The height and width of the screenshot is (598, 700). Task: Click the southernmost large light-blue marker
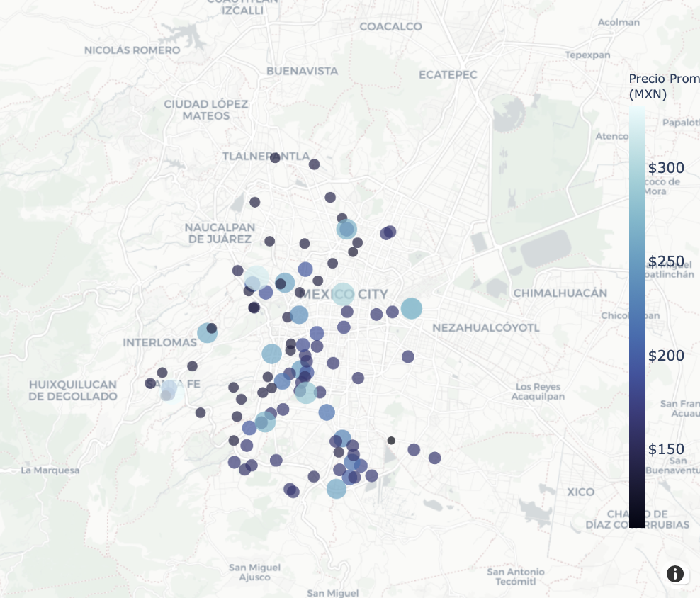pyautogui.click(x=336, y=489)
